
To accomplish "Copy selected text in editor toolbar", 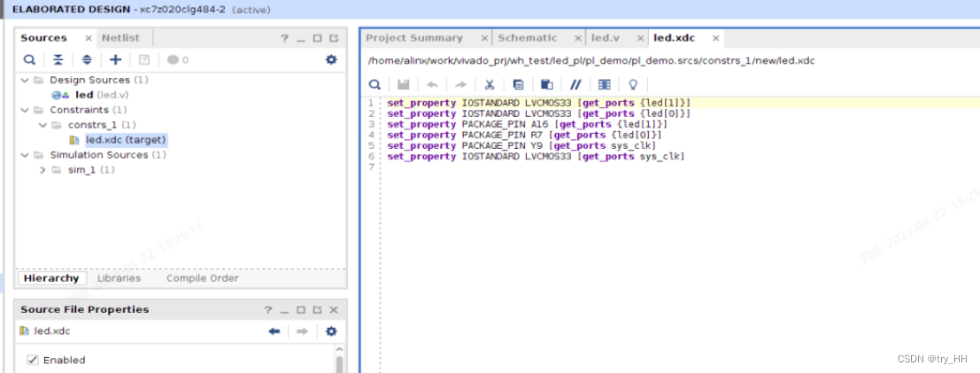I will (x=518, y=84).
